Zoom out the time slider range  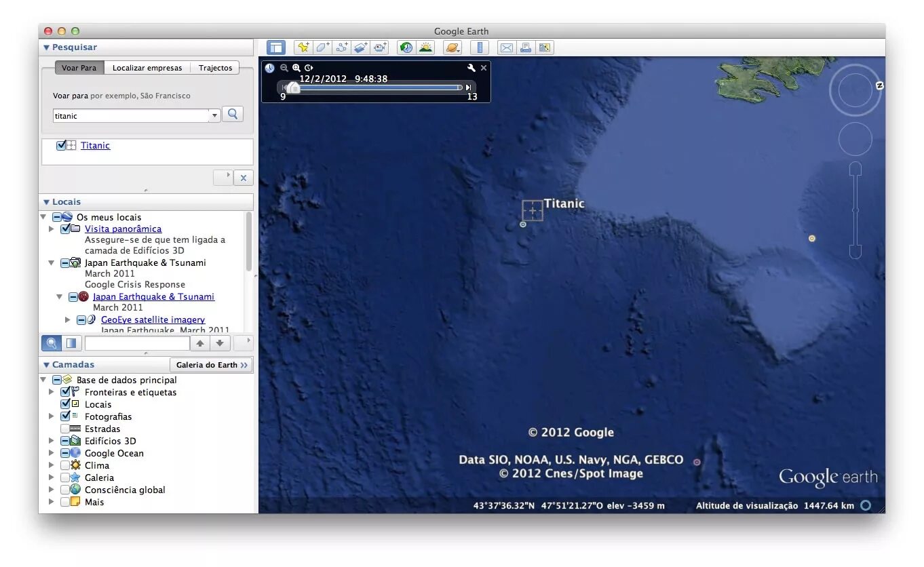284,68
